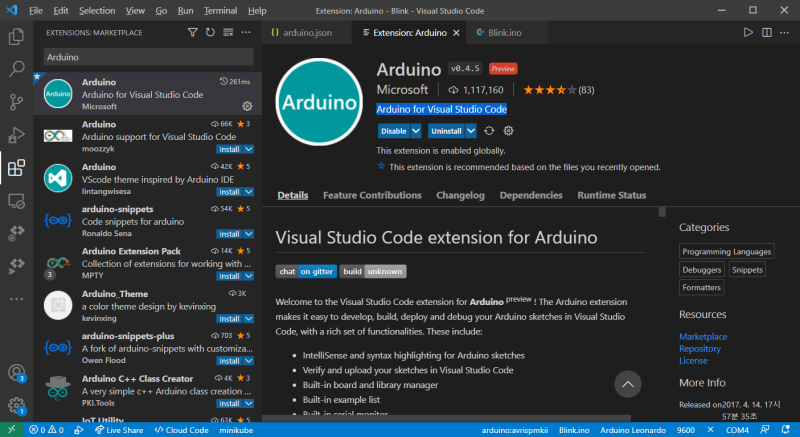Clear extensions search results icon
Screen dimensions: 800x437
tap(228, 33)
